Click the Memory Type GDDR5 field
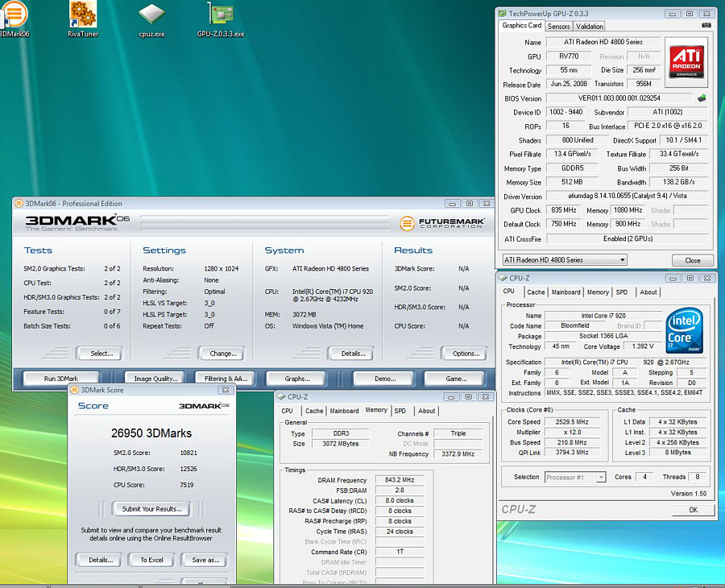This screenshot has height=588, width=725. [572, 168]
